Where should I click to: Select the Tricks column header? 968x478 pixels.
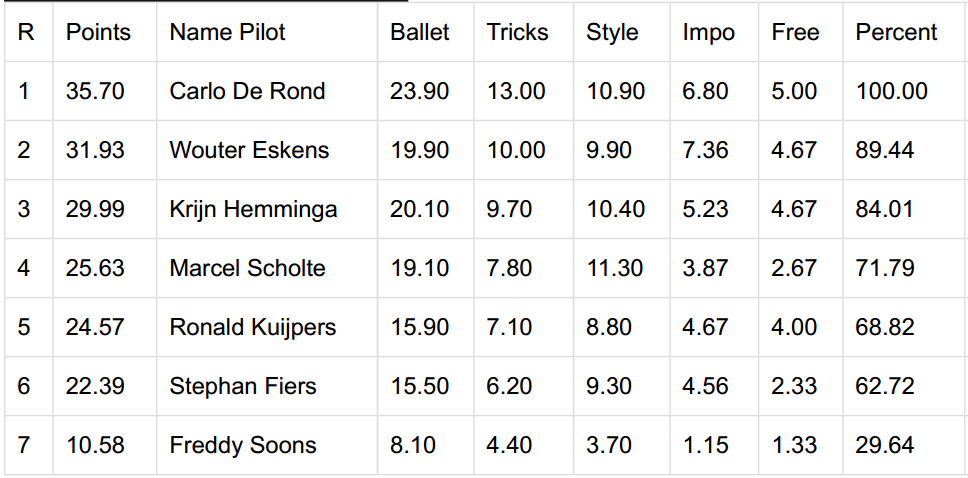524,32
